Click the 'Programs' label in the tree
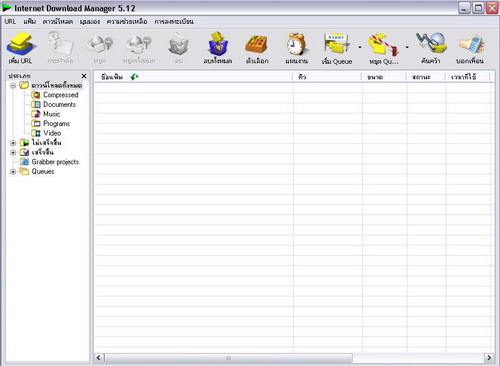500x366 pixels. (56, 124)
